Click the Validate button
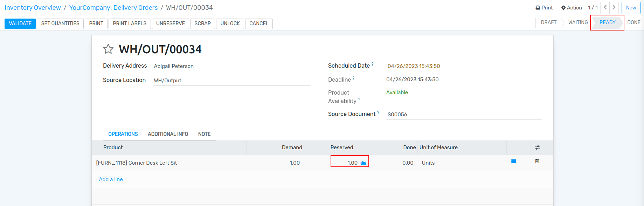 [20, 23]
